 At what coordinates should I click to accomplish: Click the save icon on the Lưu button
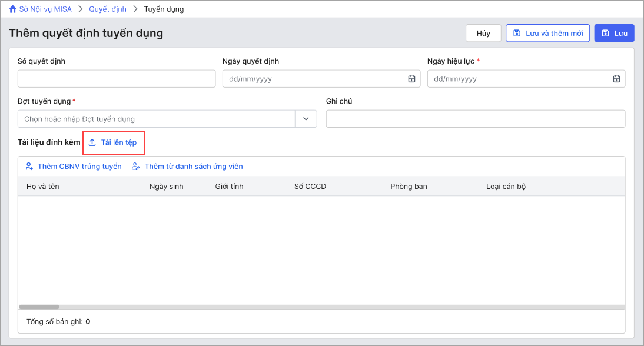(x=605, y=33)
